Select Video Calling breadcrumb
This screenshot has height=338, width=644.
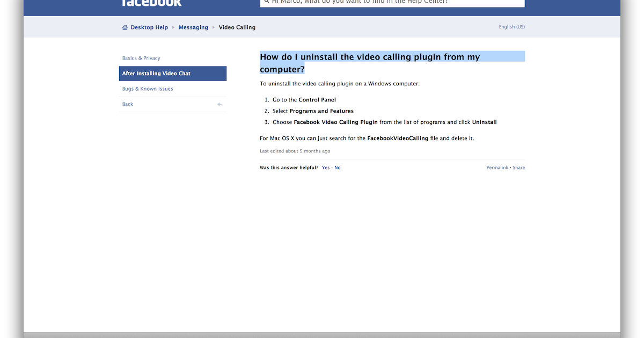pos(237,27)
